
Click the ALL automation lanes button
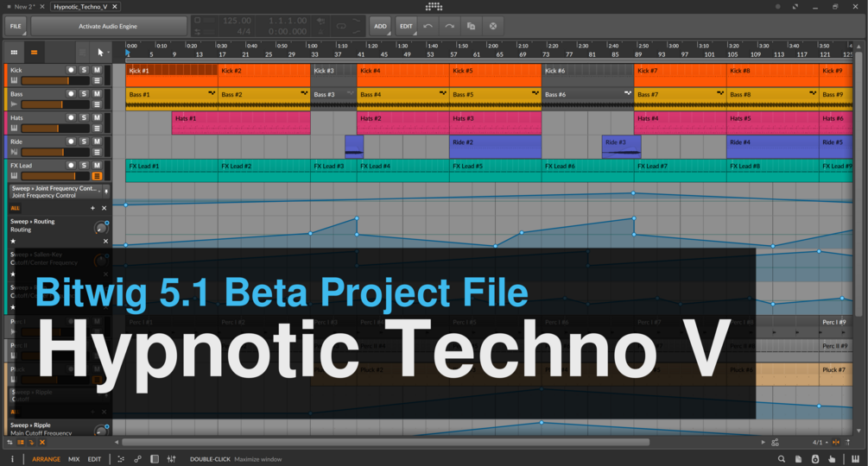coord(15,208)
